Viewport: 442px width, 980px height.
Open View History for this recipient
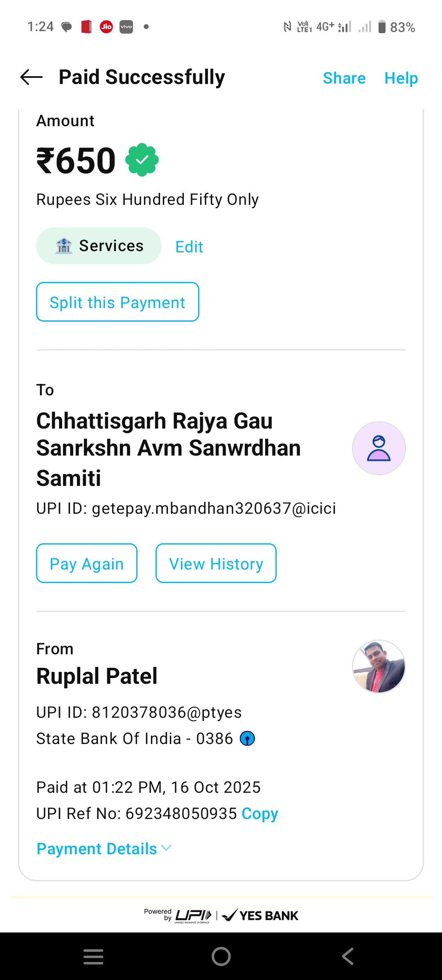click(x=216, y=563)
